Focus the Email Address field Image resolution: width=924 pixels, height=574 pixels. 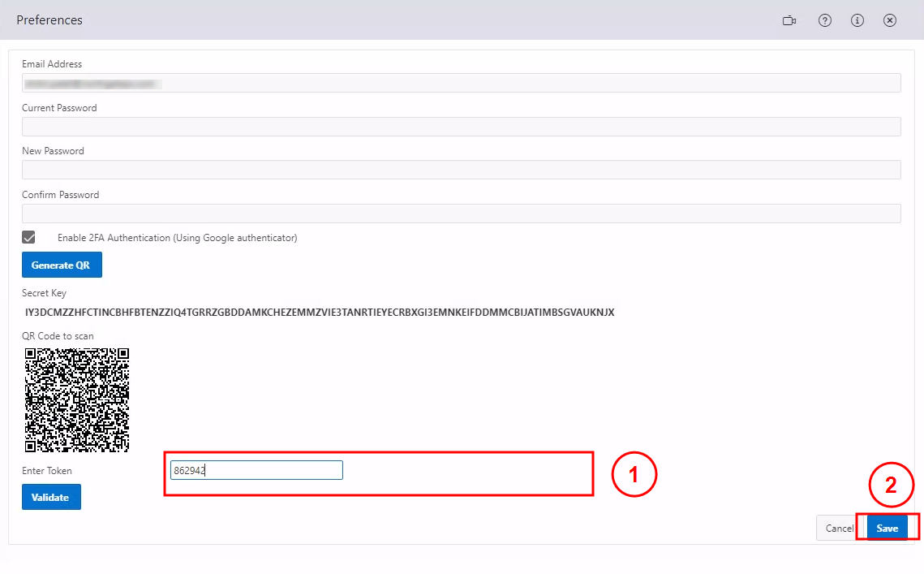tap(461, 83)
